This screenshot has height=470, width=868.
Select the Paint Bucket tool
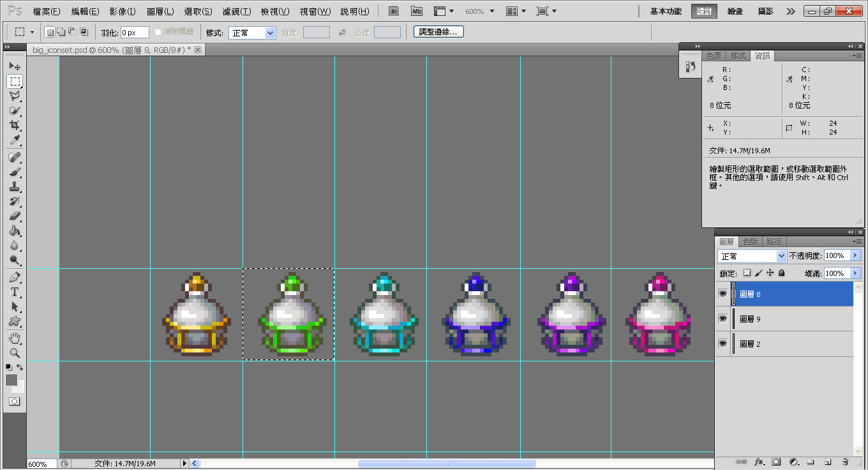click(x=15, y=231)
